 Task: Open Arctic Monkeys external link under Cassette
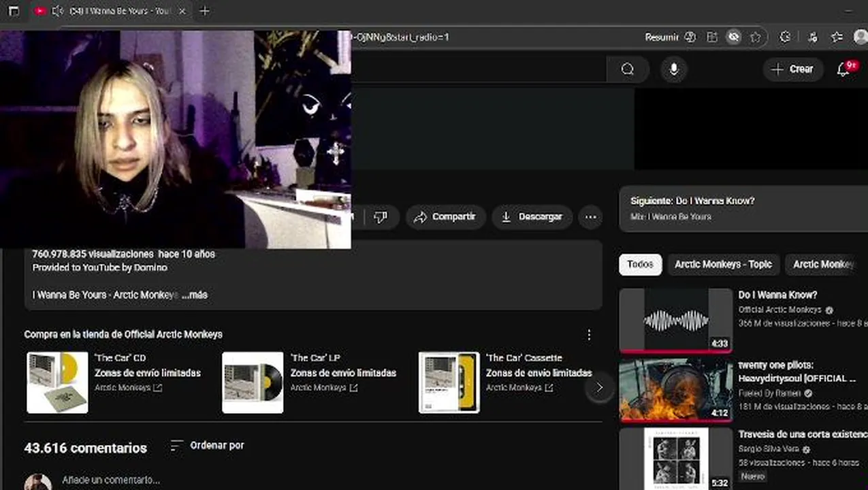(x=519, y=388)
